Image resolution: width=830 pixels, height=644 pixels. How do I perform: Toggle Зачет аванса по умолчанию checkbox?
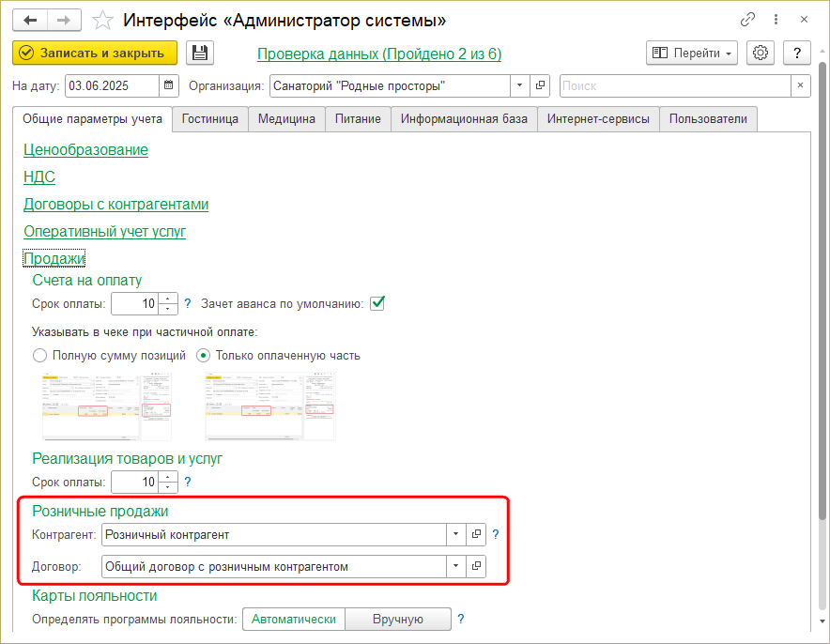point(377,303)
